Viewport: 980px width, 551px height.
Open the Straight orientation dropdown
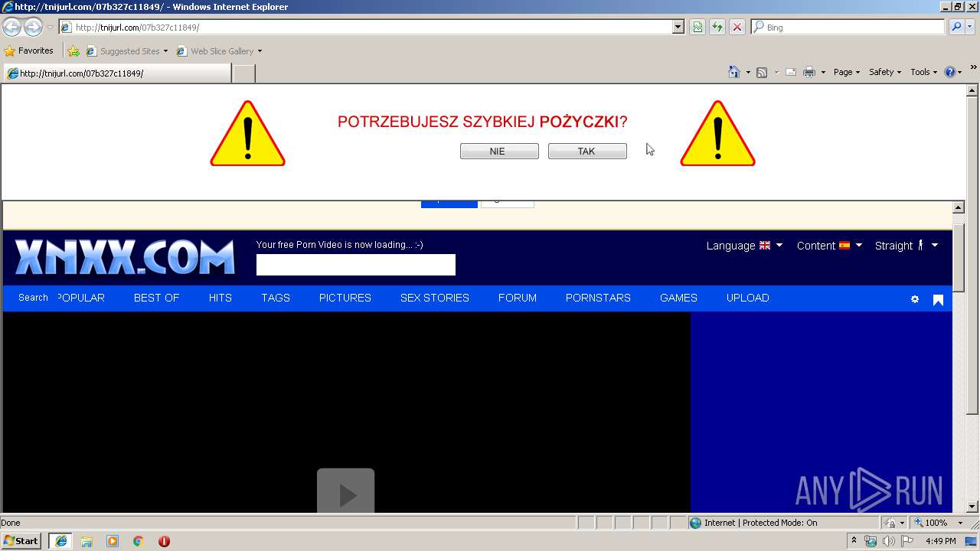point(906,246)
